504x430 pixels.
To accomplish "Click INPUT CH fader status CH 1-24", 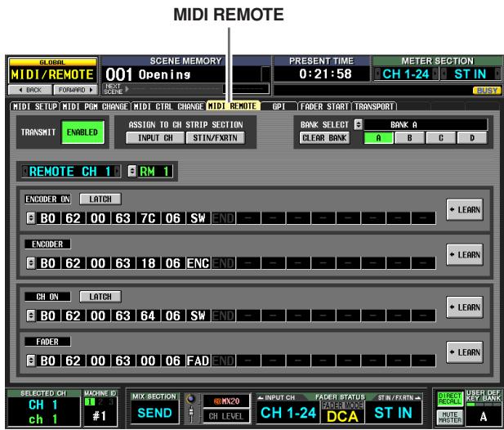I will [288, 413].
